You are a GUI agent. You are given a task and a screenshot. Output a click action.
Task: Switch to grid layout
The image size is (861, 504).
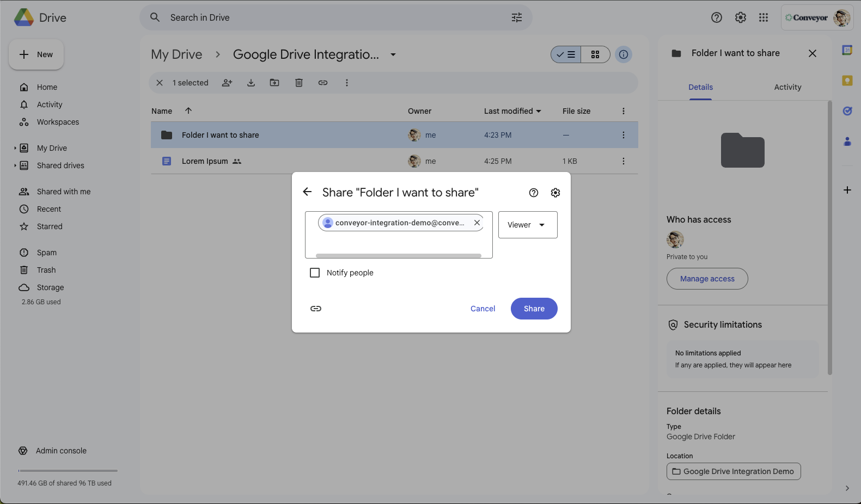point(595,54)
